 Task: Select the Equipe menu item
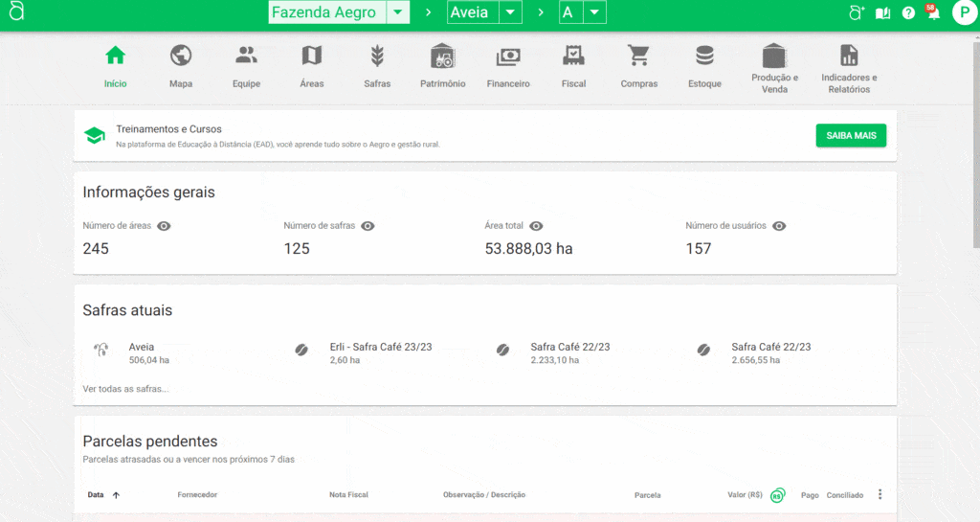point(246,56)
